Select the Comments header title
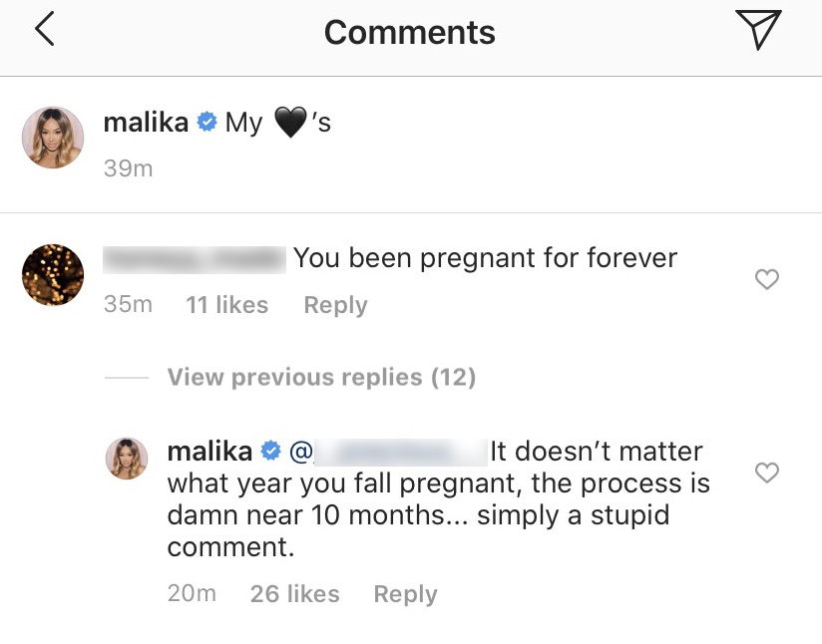 [x=409, y=31]
